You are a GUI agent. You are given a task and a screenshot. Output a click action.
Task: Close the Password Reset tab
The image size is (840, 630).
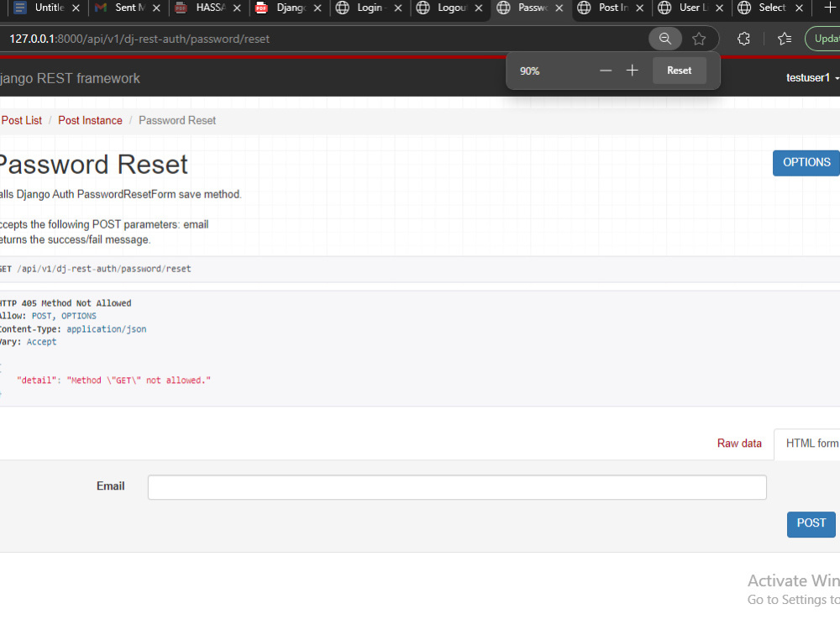(559, 8)
